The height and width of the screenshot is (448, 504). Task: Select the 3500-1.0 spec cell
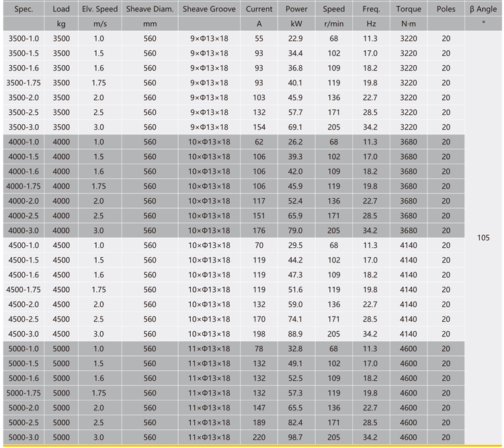click(x=23, y=39)
